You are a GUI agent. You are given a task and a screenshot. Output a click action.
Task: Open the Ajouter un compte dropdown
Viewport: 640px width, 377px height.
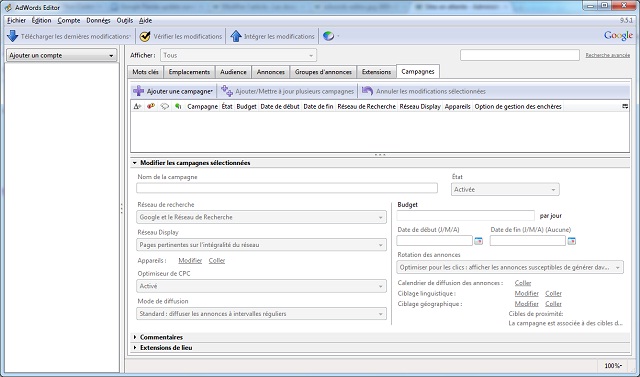click(x=61, y=55)
